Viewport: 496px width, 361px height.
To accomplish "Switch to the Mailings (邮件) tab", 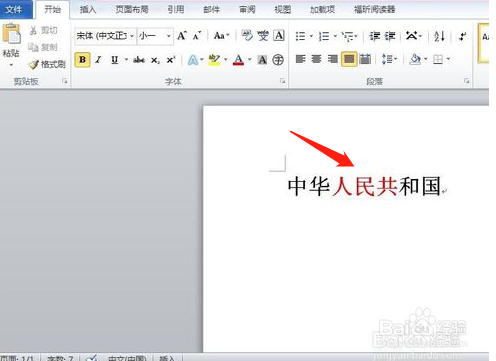I will tap(212, 9).
